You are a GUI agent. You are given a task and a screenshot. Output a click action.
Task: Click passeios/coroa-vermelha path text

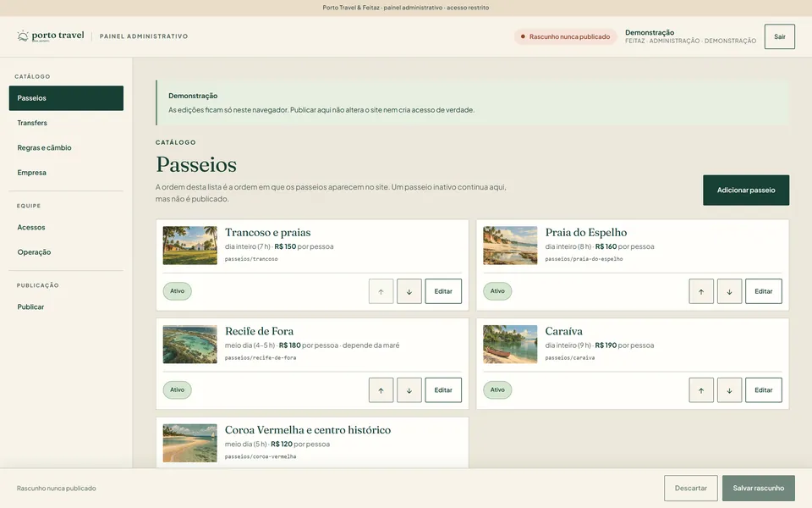tap(261, 456)
